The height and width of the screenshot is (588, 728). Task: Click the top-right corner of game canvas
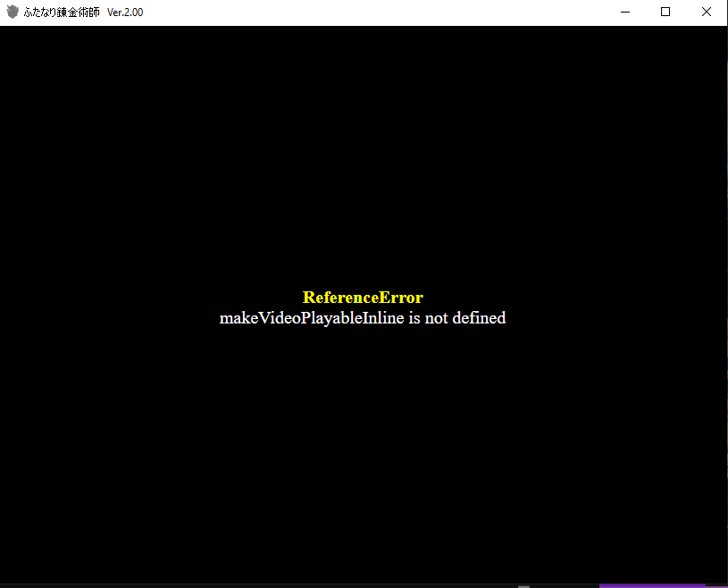(724, 29)
